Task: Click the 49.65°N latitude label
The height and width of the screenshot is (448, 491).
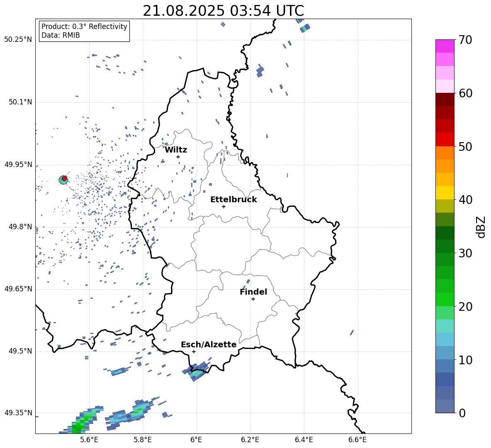Action: 18,289
